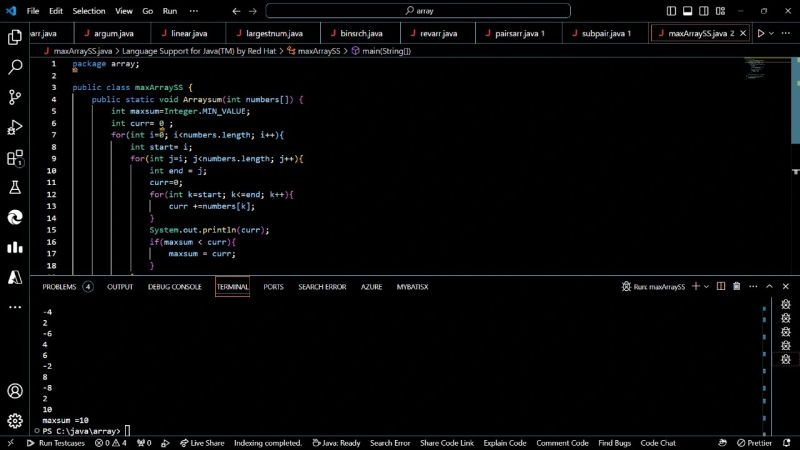The width and height of the screenshot is (800, 450).
Task: Expand the new terminal launch profile dropdown
Action: point(707,287)
